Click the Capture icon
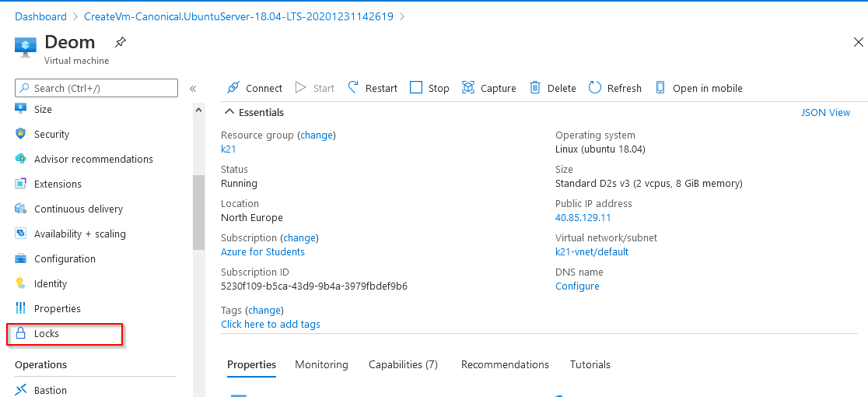868x397 pixels. click(x=468, y=87)
